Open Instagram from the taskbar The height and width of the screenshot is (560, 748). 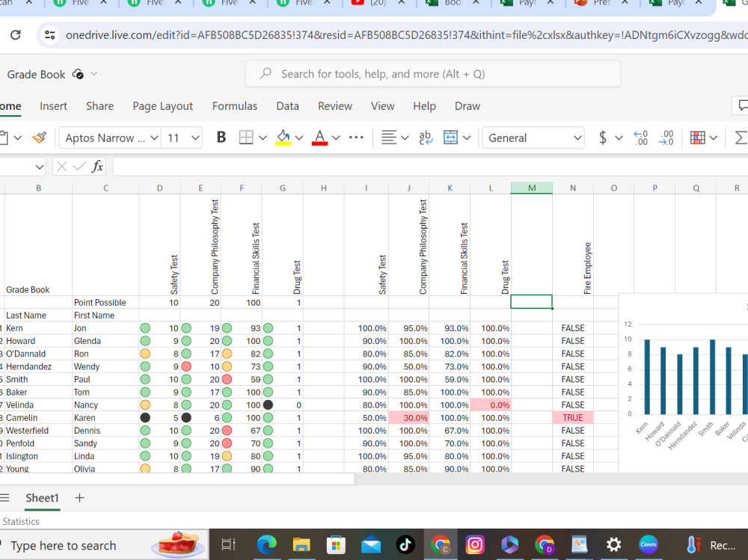point(475,544)
